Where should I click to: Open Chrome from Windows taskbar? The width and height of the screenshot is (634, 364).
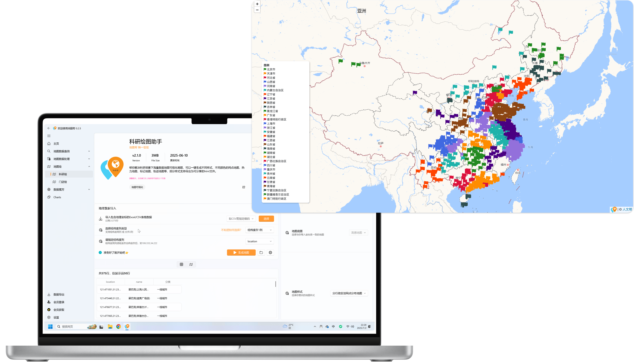(119, 327)
